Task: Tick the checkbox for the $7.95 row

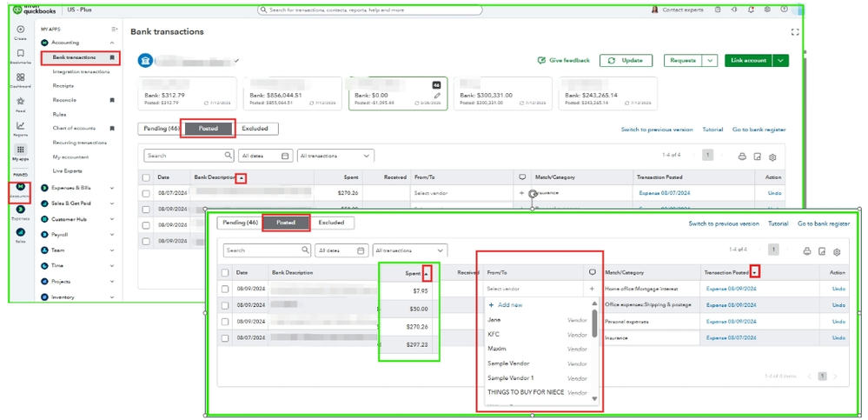Action: (x=225, y=289)
